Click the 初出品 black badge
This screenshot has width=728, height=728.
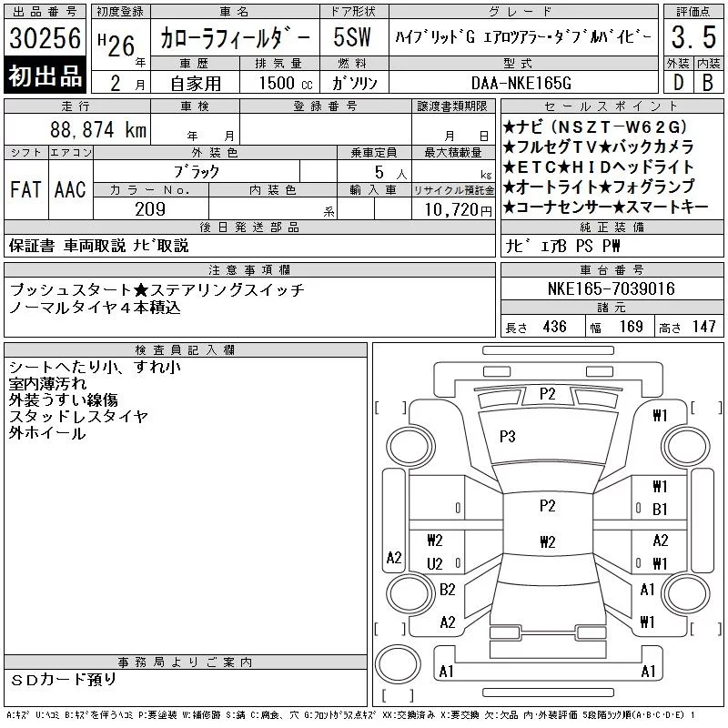point(45,76)
